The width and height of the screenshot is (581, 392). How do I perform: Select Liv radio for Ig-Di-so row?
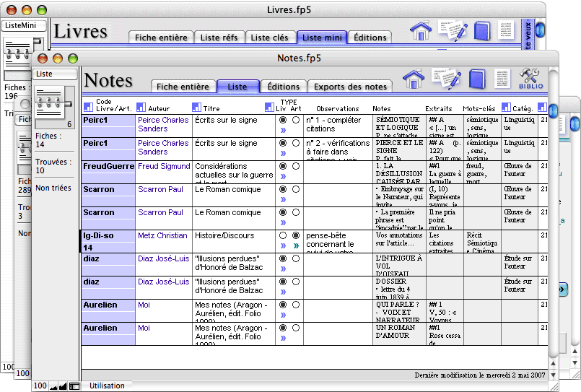point(283,235)
